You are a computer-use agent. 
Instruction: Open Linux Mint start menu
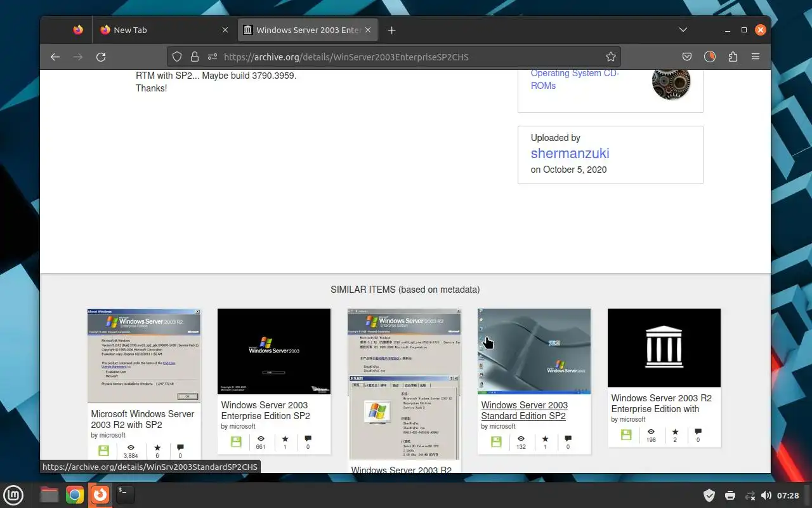13,495
